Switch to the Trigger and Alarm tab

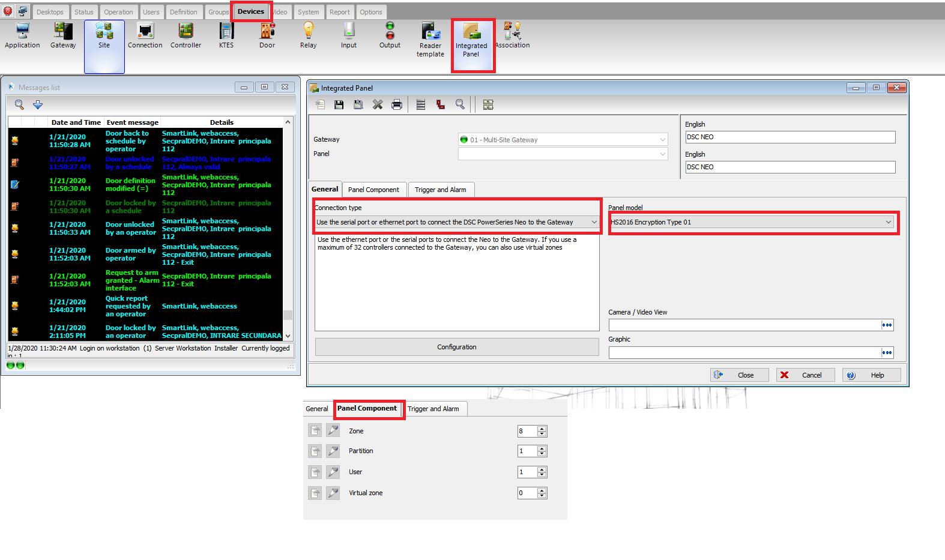click(x=440, y=190)
